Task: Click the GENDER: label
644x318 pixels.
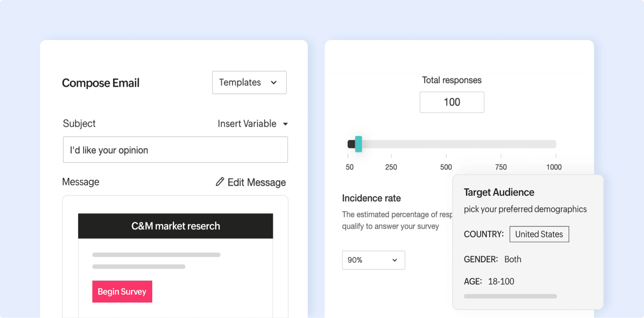Action: pos(481,259)
